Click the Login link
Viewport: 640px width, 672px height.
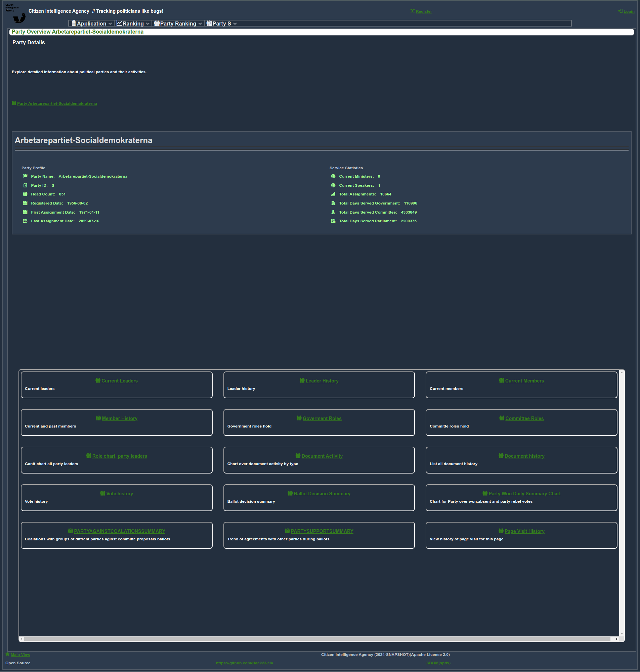click(x=629, y=12)
